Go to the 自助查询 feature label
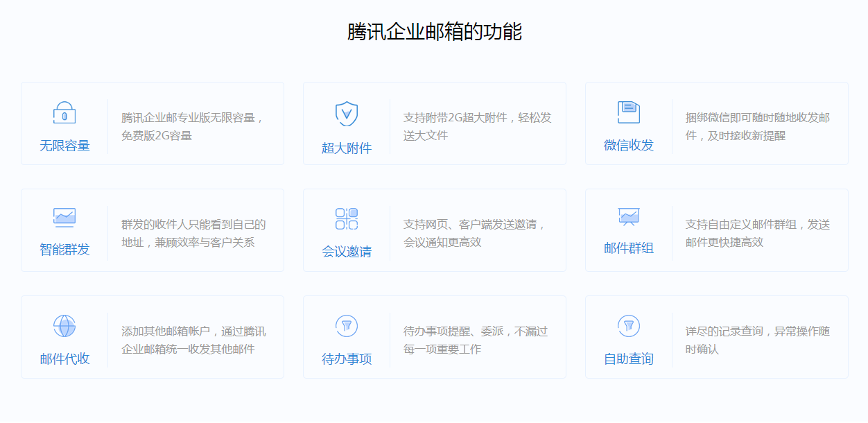 629,359
